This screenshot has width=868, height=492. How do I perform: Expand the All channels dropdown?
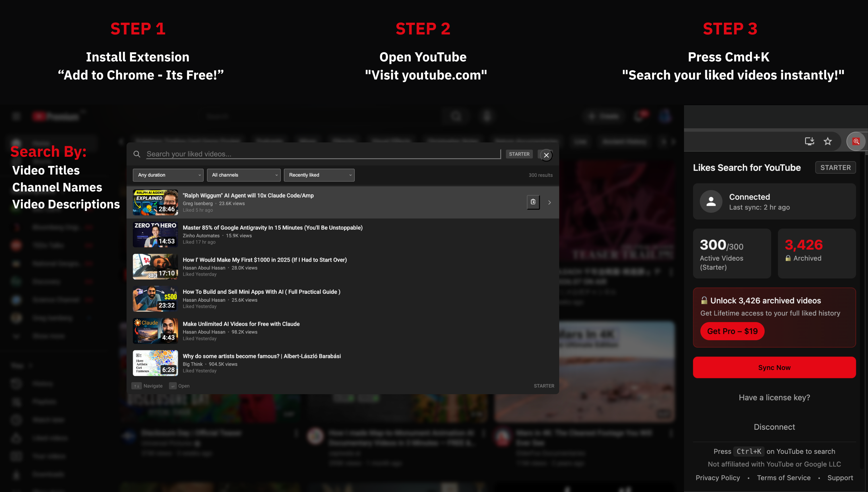[244, 175]
